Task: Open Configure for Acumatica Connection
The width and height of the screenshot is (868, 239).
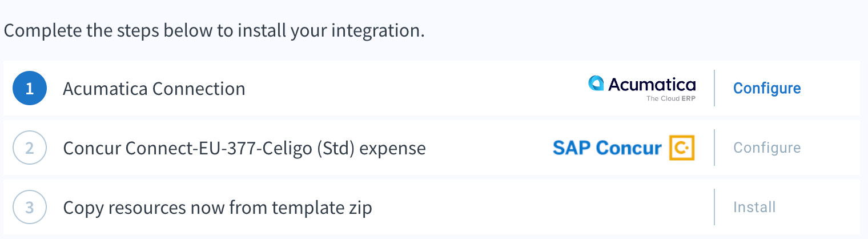Action: [x=767, y=89]
